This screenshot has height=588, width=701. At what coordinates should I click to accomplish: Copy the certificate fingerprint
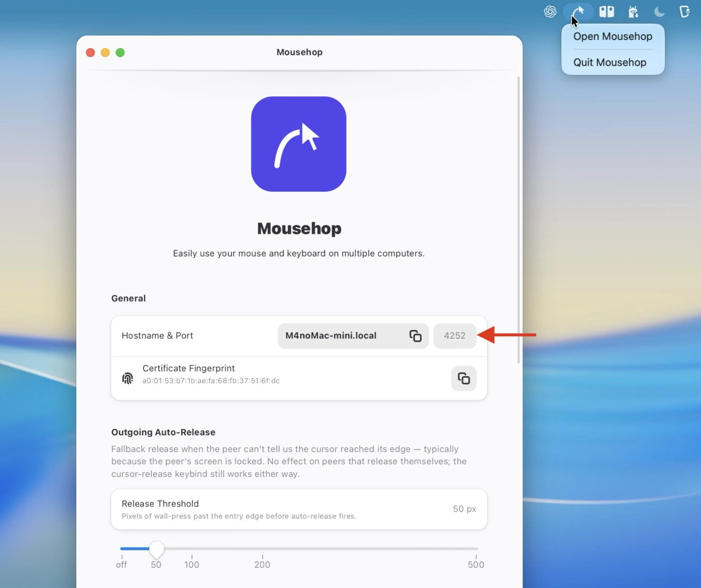coord(464,378)
